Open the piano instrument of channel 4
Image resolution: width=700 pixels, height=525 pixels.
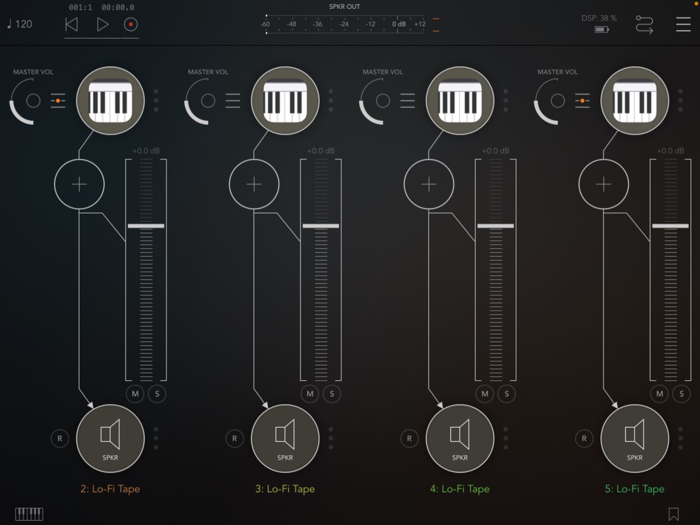(460, 101)
